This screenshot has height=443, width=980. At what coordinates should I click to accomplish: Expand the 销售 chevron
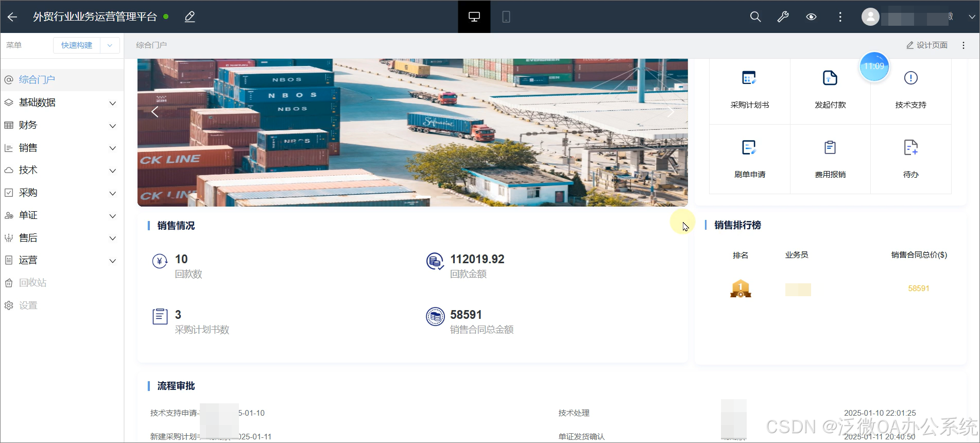(113, 148)
